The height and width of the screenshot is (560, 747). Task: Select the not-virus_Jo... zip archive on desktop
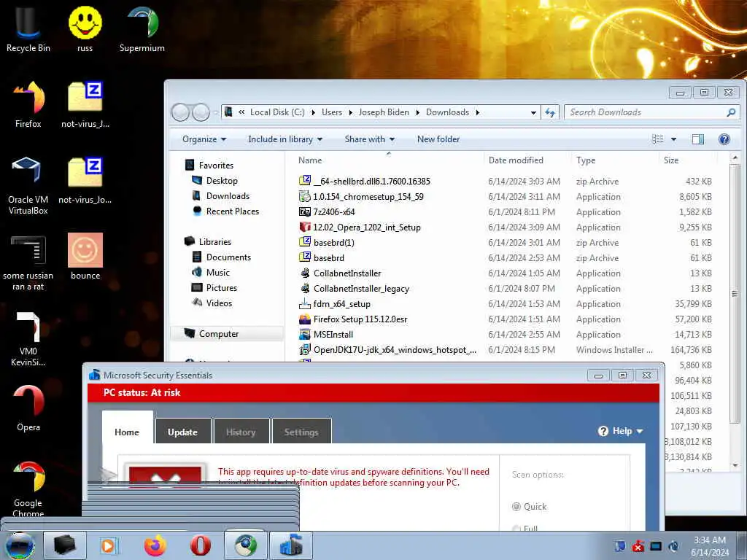coord(85,181)
